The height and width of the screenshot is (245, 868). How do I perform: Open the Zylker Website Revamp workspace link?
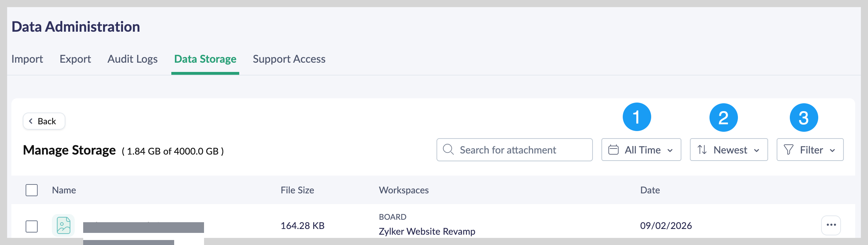pyautogui.click(x=427, y=231)
